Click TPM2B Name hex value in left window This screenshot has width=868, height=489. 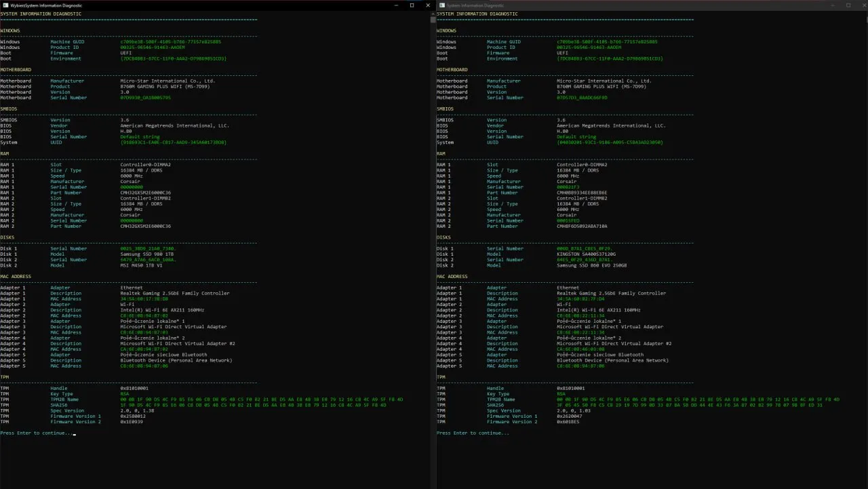tap(261, 399)
